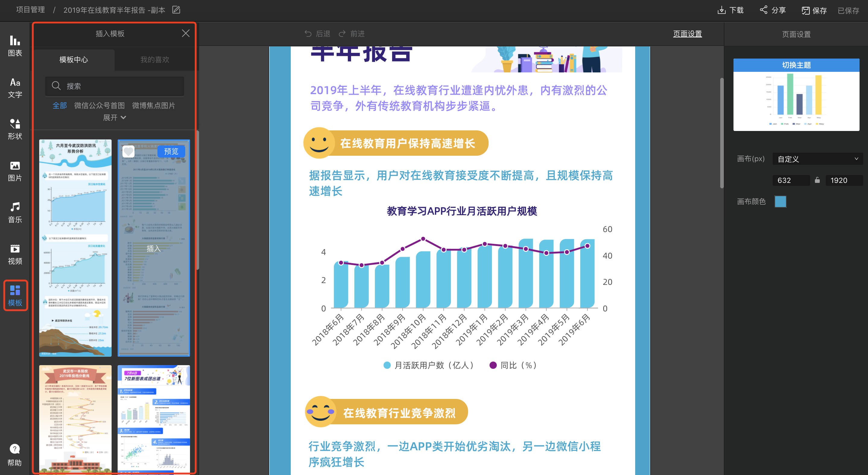Click the 画布颜色 blue color swatch
Viewport: 868px width, 475px height.
781,201
